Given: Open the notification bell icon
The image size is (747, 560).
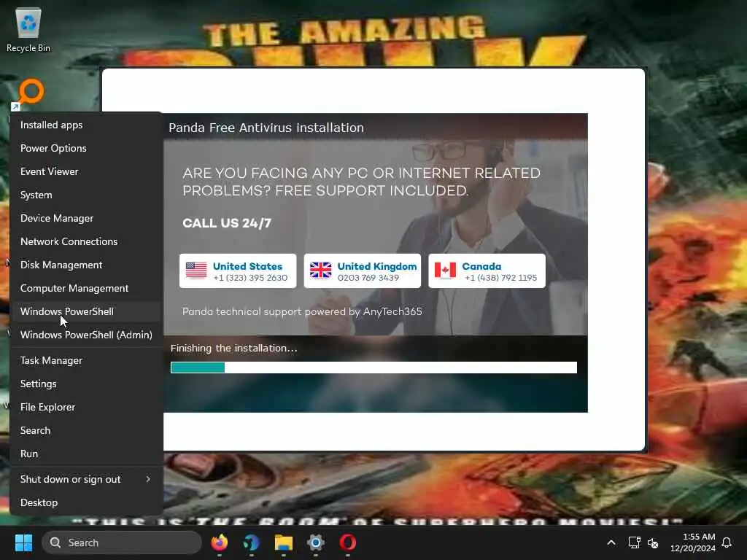Looking at the screenshot, I should pyautogui.click(x=727, y=542).
